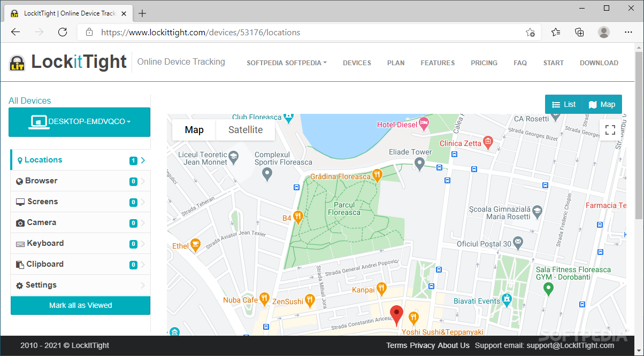Open the Browser section in sidebar
The height and width of the screenshot is (356, 644).
(80, 181)
